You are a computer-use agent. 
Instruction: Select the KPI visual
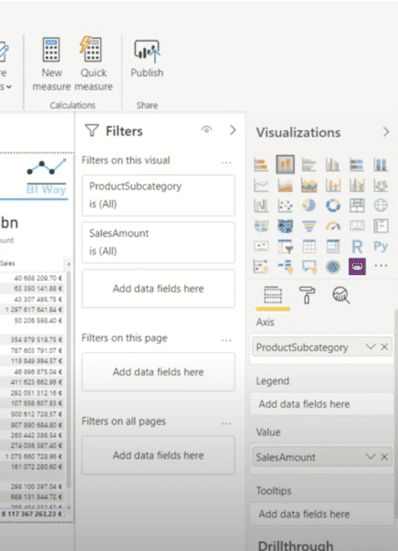pos(261,246)
